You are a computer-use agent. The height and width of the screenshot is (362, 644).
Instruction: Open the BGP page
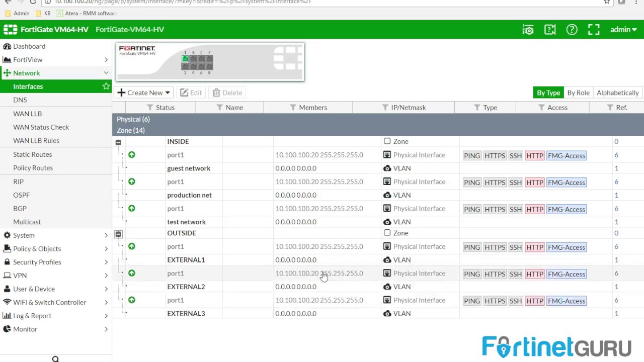click(20, 209)
